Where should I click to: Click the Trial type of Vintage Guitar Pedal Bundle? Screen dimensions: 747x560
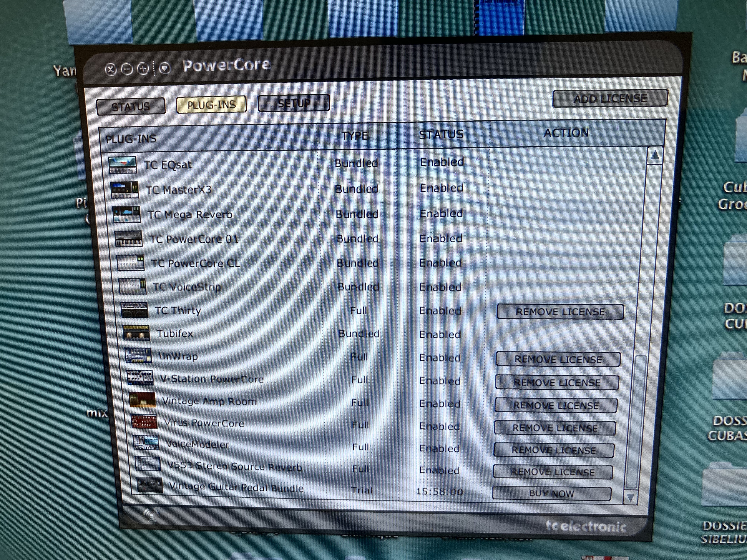tap(361, 490)
